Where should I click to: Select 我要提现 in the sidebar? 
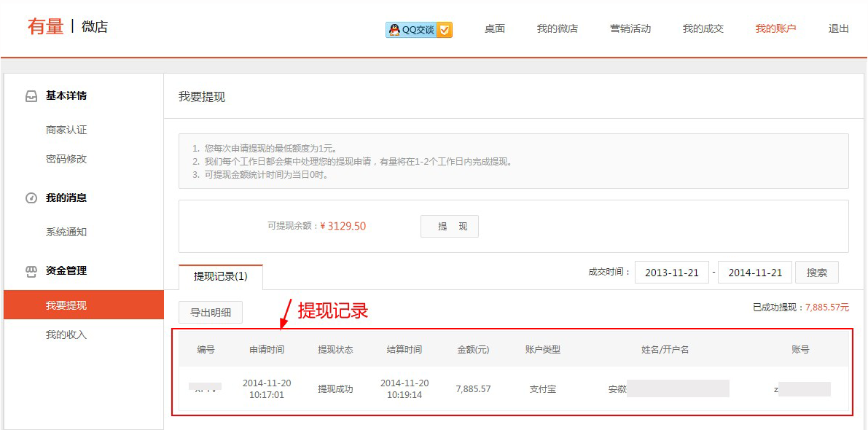coord(84,305)
